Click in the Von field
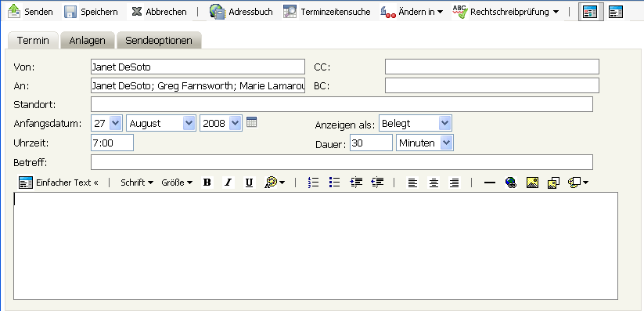The height and width of the screenshot is (311, 644). point(198,67)
